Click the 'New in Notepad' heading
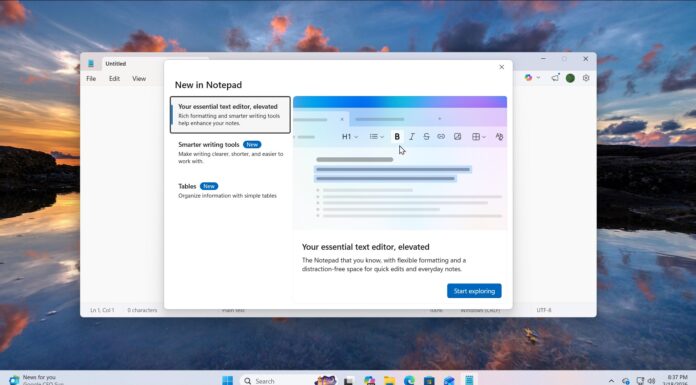 (x=208, y=85)
